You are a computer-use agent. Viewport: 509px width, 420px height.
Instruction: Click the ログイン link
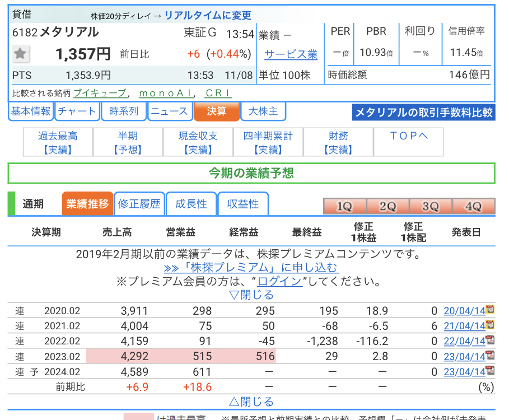pos(279,281)
